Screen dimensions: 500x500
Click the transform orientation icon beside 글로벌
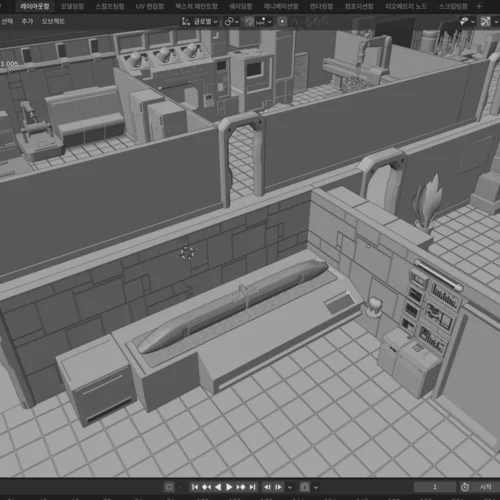click(x=186, y=22)
